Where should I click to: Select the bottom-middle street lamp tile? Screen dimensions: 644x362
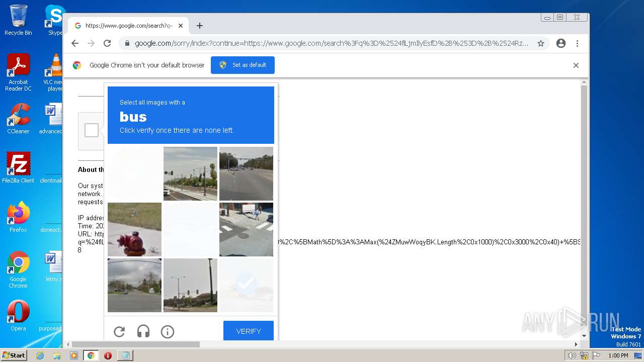190,285
